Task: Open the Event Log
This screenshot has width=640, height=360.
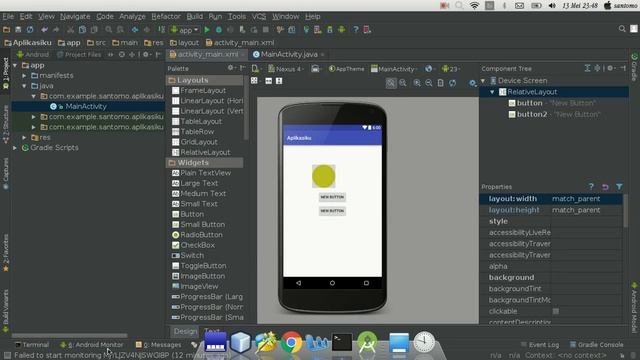Action: point(540,345)
